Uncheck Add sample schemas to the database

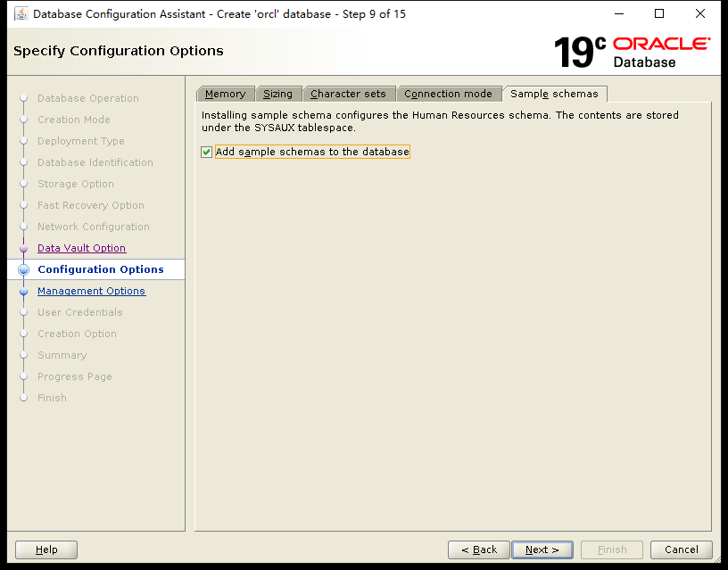coord(207,152)
